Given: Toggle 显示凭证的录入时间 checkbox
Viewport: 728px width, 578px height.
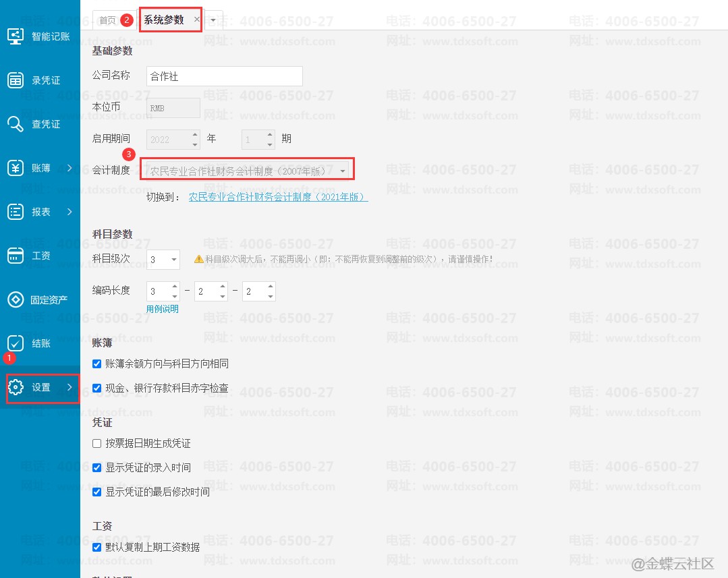Looking at the screenshot, I should coord(97,467).
